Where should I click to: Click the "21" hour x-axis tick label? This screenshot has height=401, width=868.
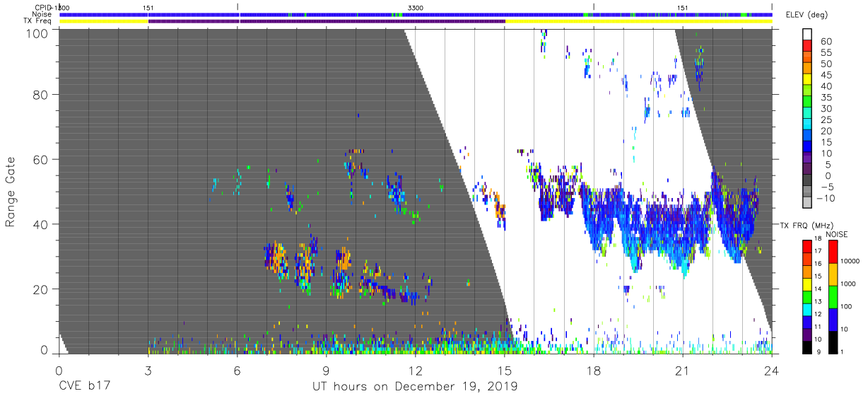(x=683, y=370)
